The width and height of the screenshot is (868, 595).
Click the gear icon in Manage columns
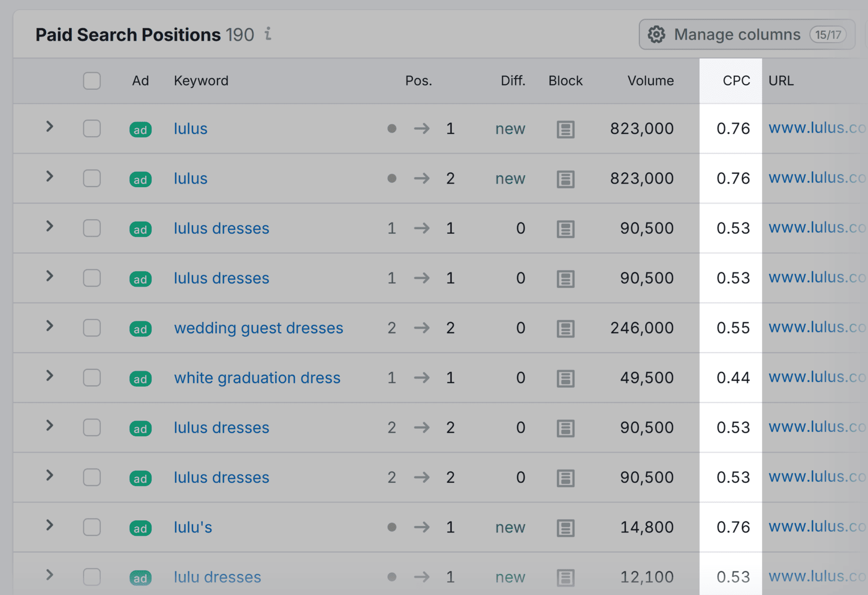pos(656,34)
